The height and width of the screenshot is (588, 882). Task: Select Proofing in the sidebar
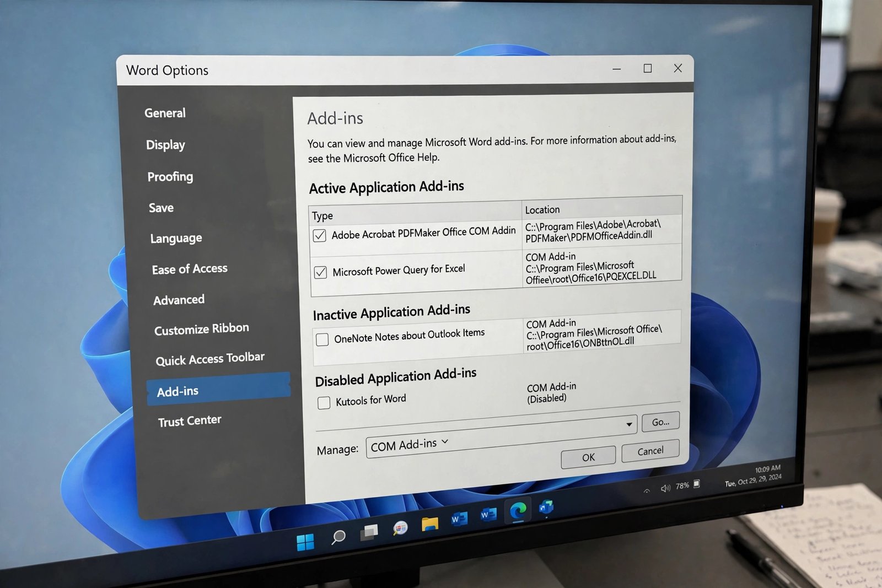tap(170, 177)
